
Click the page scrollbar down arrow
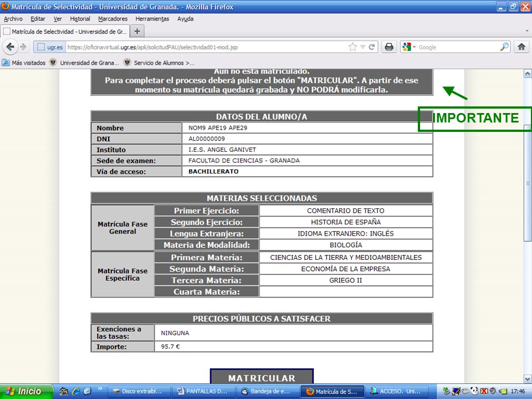(x=528, y=378)
